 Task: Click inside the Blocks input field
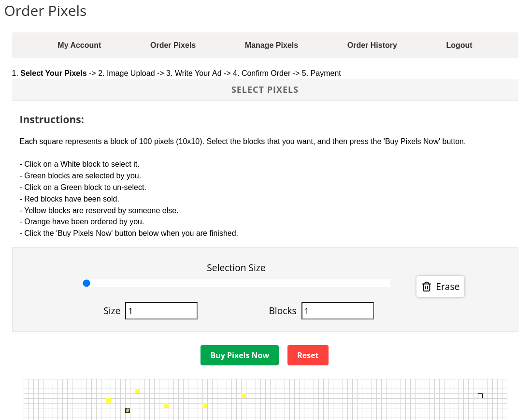(x=337, y=310)
